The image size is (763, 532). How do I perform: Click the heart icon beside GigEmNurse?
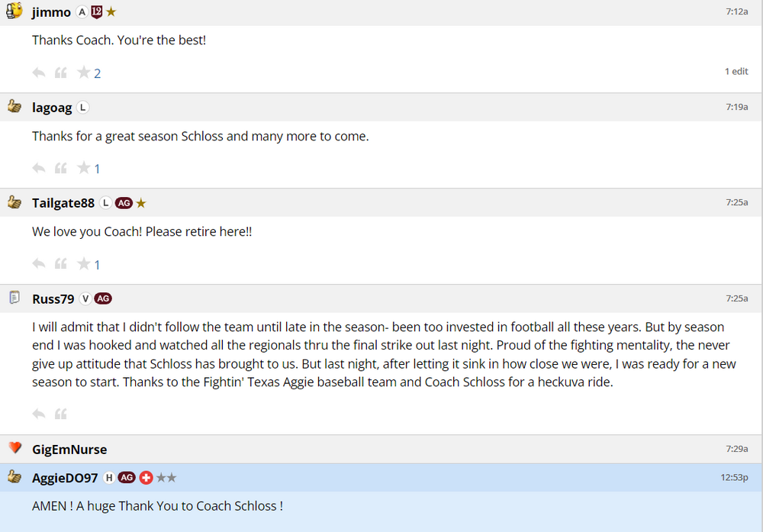(14, 448)
